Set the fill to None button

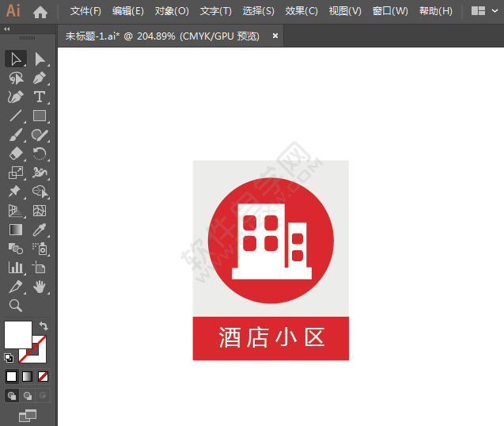[43, 376]
